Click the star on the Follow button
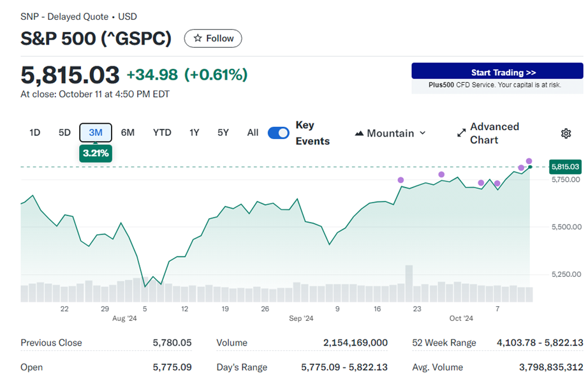 pos(198,38)
